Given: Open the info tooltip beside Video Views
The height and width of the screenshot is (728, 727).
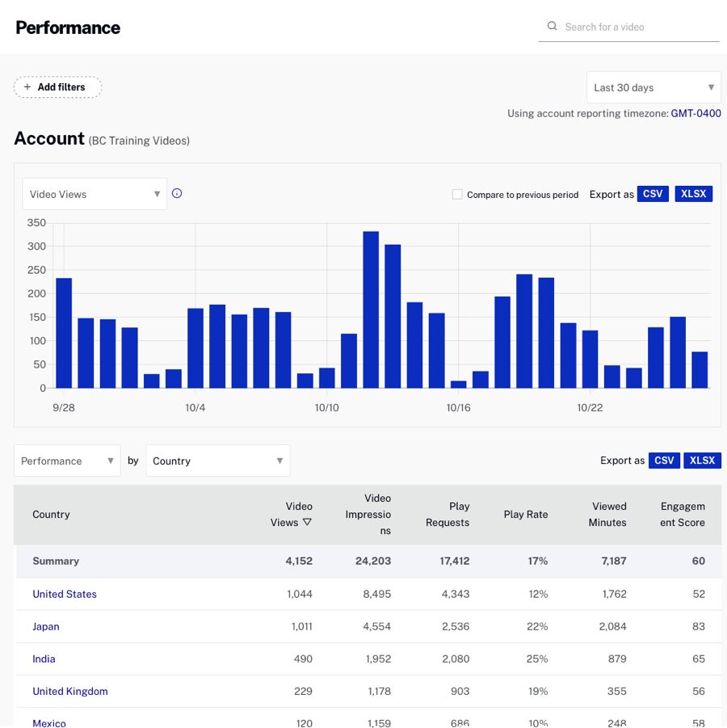Looking at the screenshot, I should point(177,194).
